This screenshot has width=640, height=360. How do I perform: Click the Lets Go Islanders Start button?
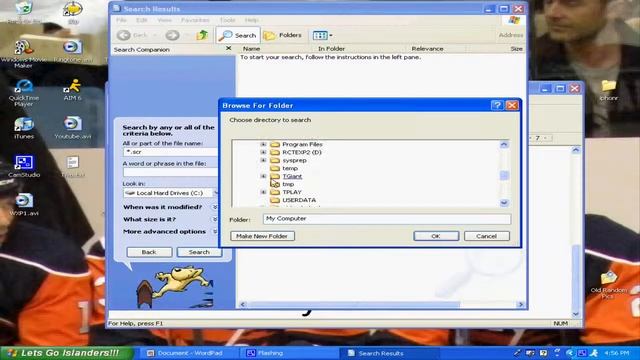point(67,353)
